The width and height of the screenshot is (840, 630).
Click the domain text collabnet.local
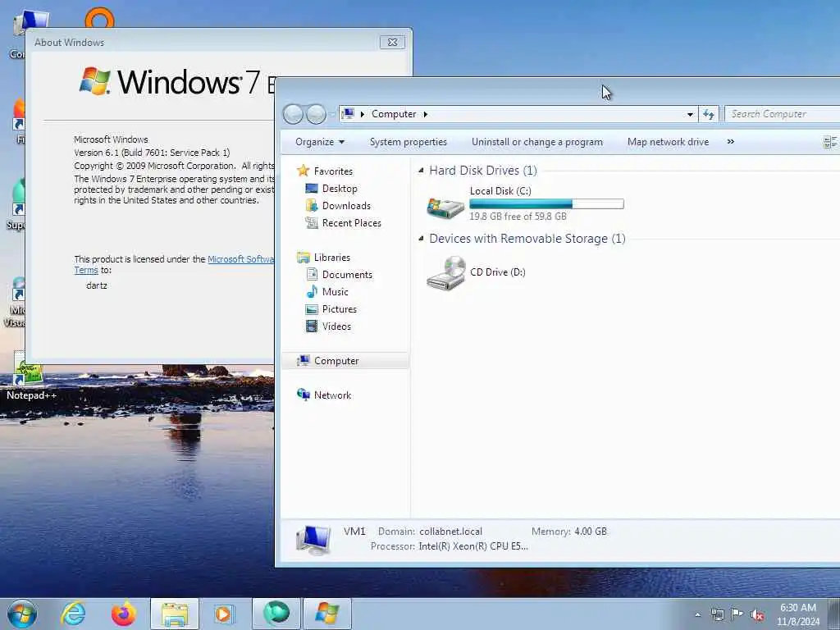tap(450, 532)
